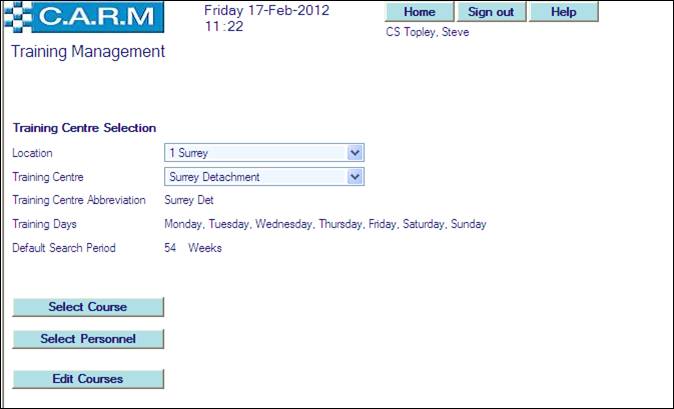The image size is (674, 409).
Task: Click the Location field label
Action: tap(32, 153)
